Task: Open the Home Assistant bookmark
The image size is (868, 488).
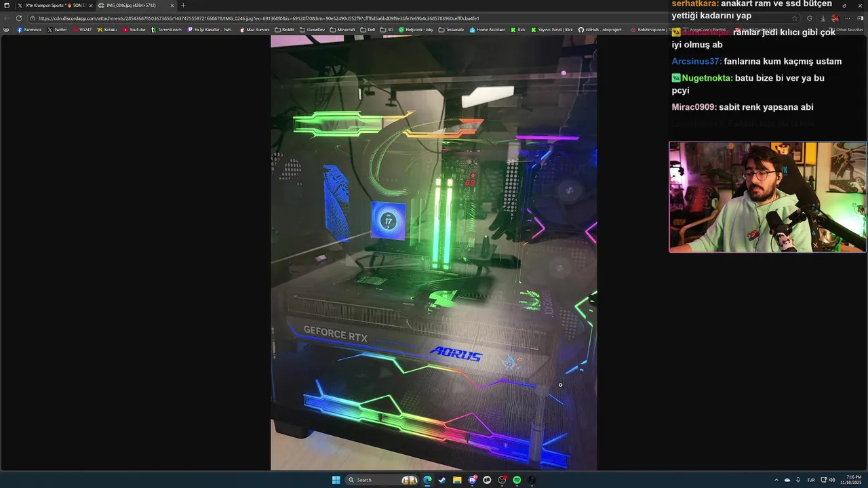Action: (488, 30)
